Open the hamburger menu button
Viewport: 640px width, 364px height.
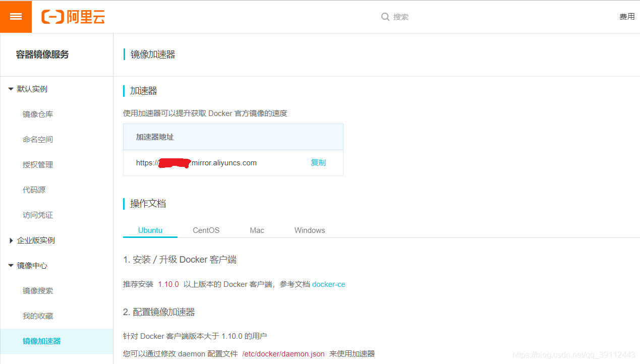[x=16, y=17]
